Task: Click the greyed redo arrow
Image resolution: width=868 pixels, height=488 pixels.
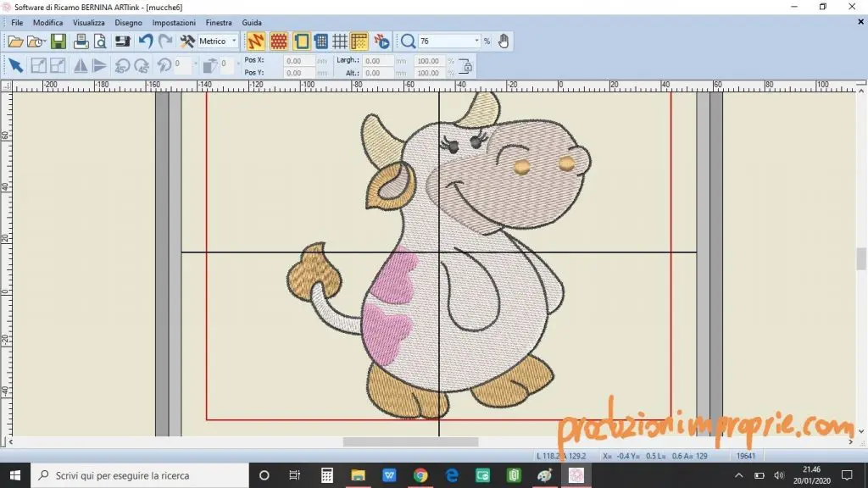Action: pos(165,41)
